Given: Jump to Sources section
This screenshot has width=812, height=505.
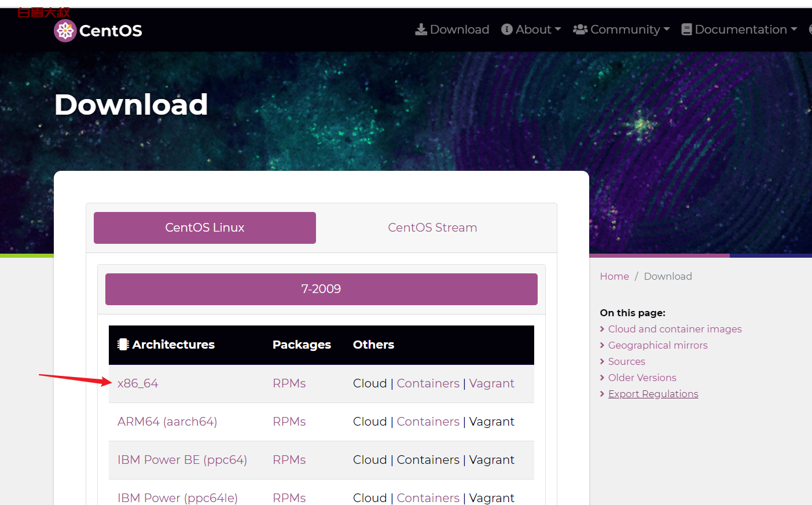Looking at the screenshot, I should pyautogui.click(x=627, y=361).
